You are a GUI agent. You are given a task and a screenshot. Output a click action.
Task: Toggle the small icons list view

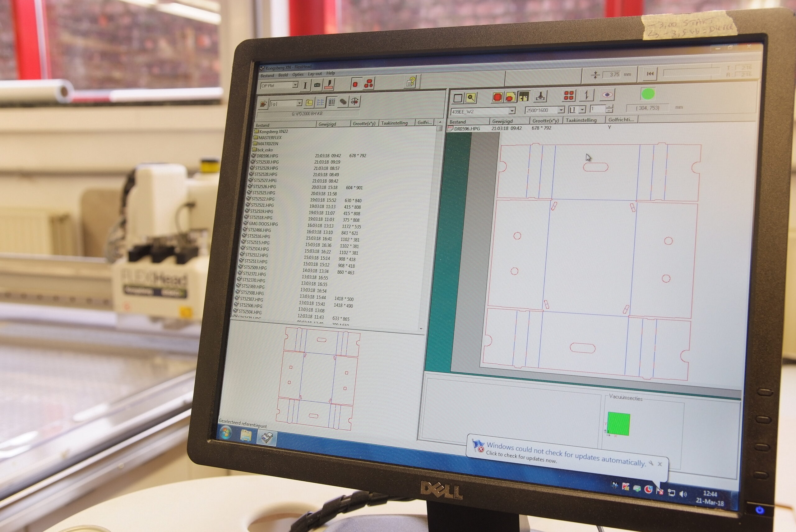(x=320, y=102)
